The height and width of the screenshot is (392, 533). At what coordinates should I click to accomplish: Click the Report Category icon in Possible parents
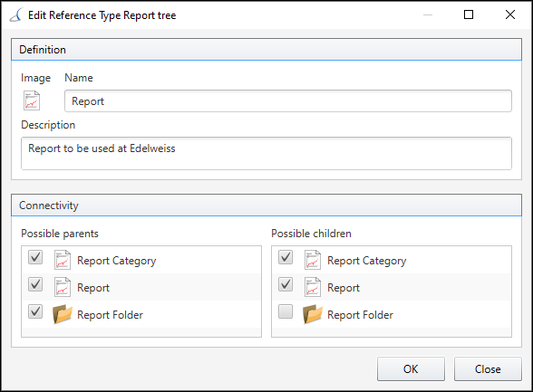coord(63,260)
